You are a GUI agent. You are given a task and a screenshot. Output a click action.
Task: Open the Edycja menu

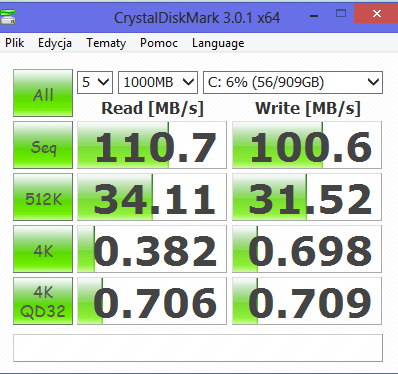point(55,43)
